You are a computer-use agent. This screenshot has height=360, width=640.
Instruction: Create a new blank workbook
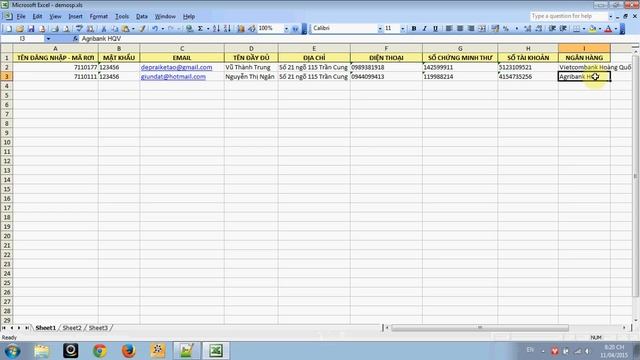pos(9,29)
